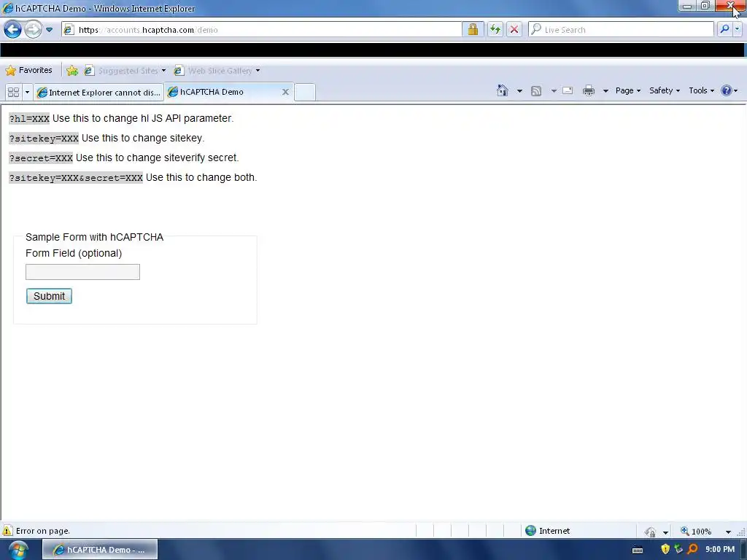Click the on-screen keyboard tray icon
The width and height of the screenshot is (747, 560).
638,550
